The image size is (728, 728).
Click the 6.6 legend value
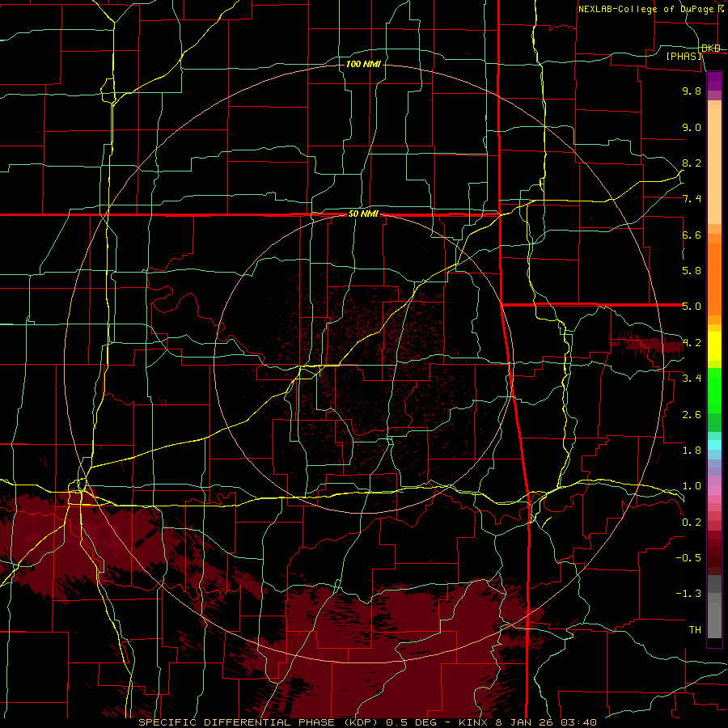692,235
